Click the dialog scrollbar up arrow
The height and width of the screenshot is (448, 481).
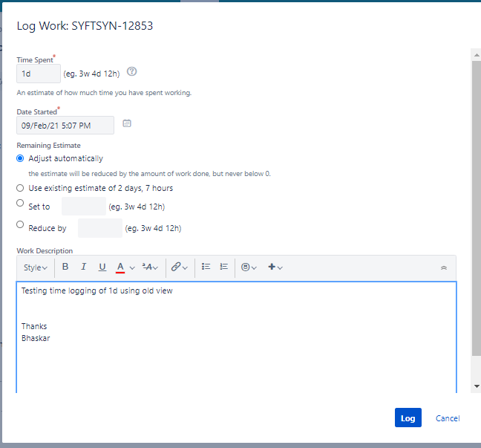pyautogui.click(x=477, y=55)
